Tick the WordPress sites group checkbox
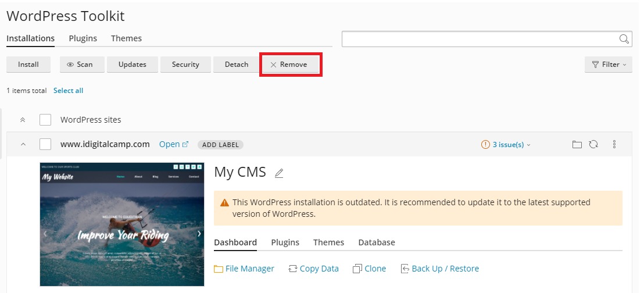 point(45,120)
